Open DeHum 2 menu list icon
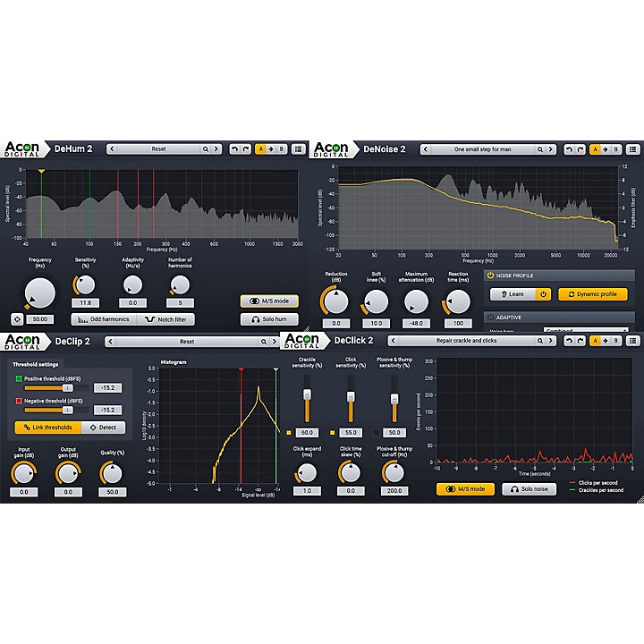This screenshot has height=644, width=644. click(299, 149)
